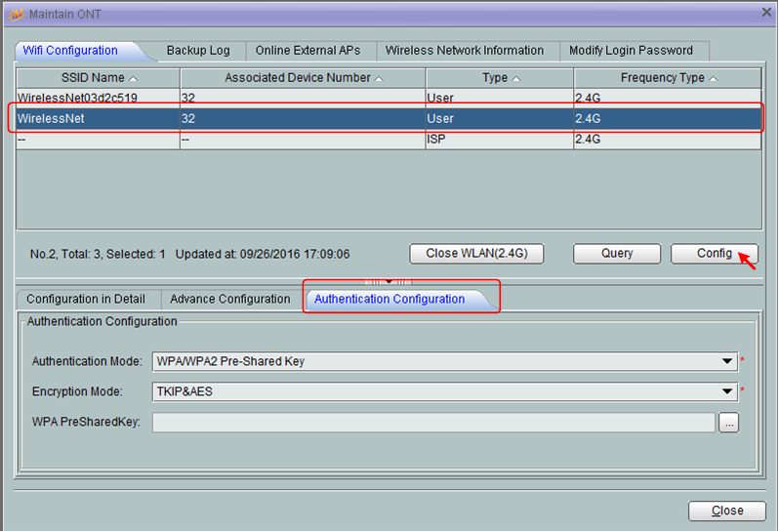Open the Online External APs tab

coord(307,51)
